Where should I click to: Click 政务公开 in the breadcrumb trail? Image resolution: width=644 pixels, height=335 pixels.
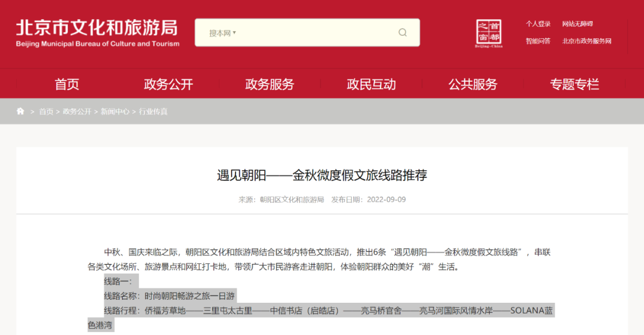77,112
